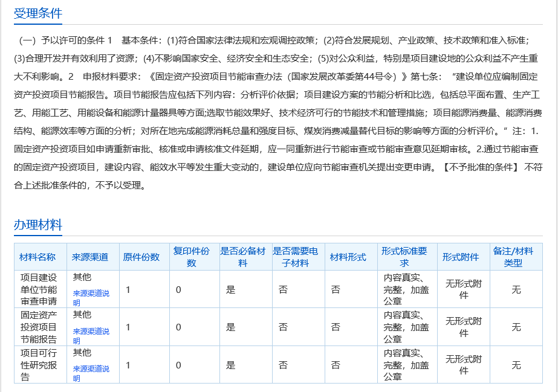Select the 复印件份数 column header
Screen dimensions: 558x392
[192, 257]
